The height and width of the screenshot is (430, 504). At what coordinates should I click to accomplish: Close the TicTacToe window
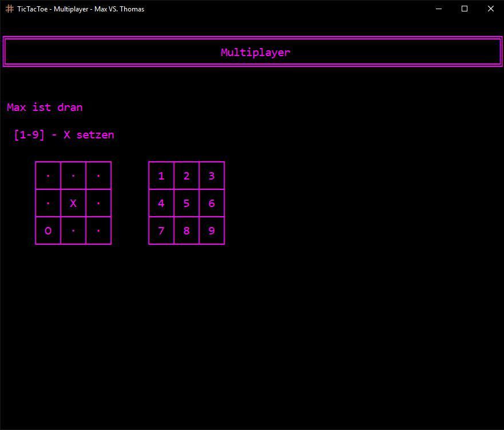pyautogui.click(x=490, y=9)
